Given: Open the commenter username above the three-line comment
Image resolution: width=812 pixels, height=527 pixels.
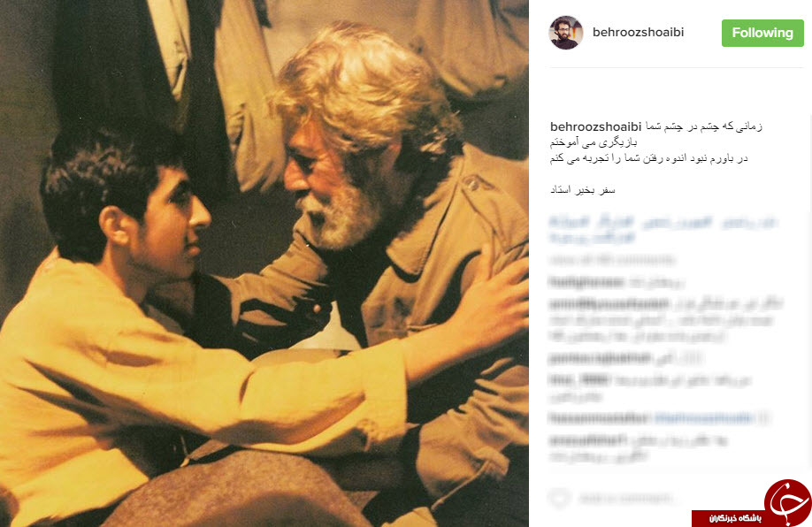Looking at the screenshot, I should (x=609, y=304).
